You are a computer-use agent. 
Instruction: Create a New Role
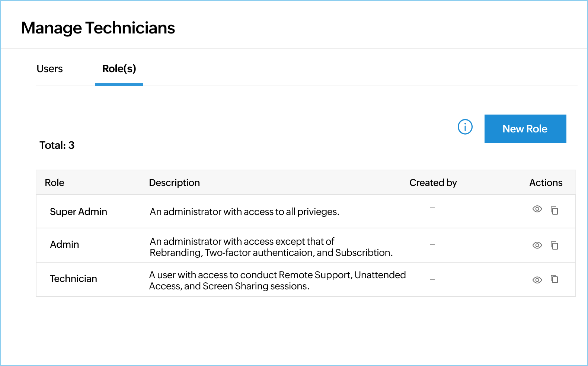click(x=525, y=129)
